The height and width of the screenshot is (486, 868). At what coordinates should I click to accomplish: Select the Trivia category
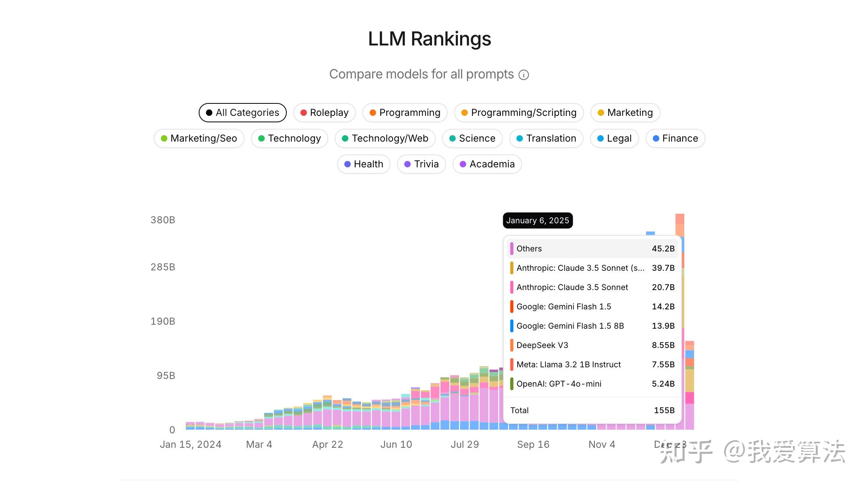coord(421,164)
